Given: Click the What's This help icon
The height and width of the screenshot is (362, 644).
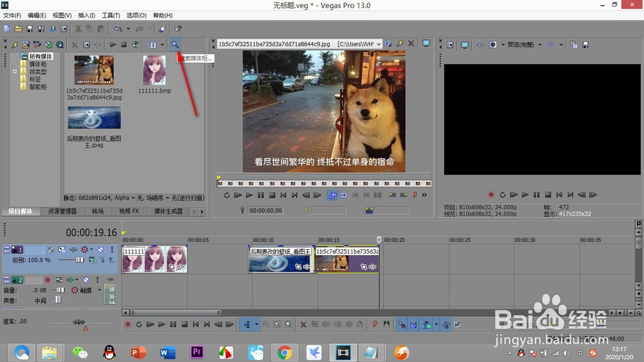Looking at the screenshot, I should (x=178, y=29).
